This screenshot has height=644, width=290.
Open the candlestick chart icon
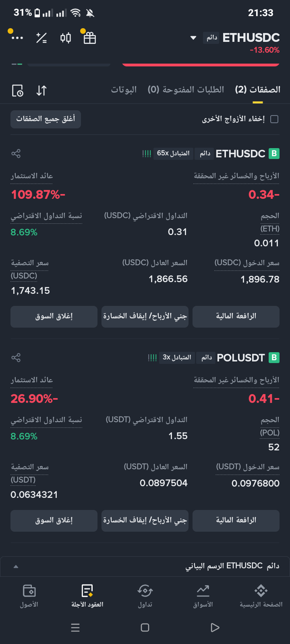(66, 38)
